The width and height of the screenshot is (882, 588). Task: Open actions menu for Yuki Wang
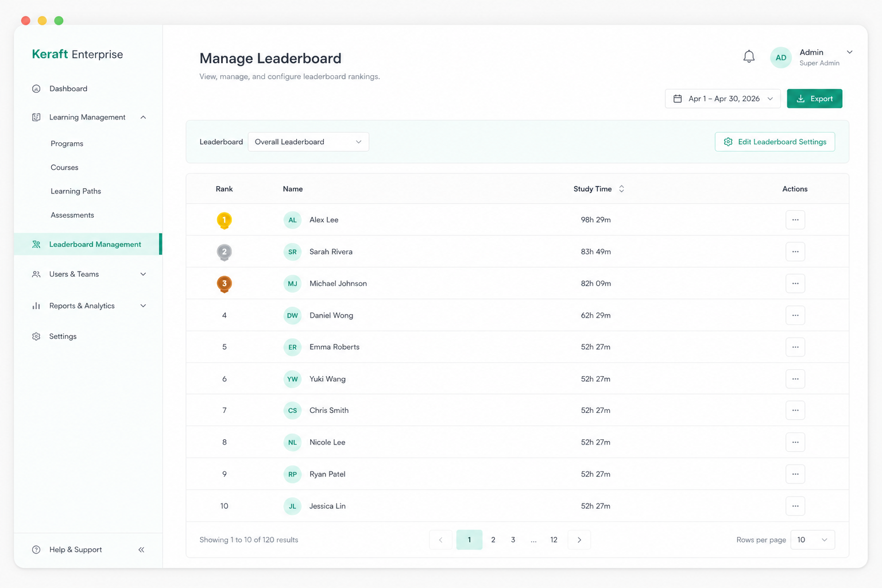pyautogui.click(x=795, y=379)
